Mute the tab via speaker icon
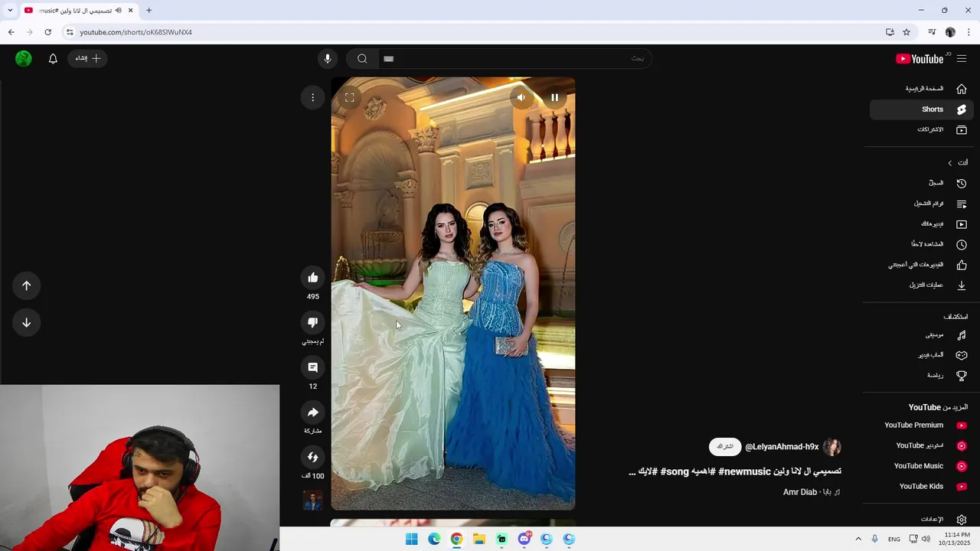 click(x=118, y=10)
